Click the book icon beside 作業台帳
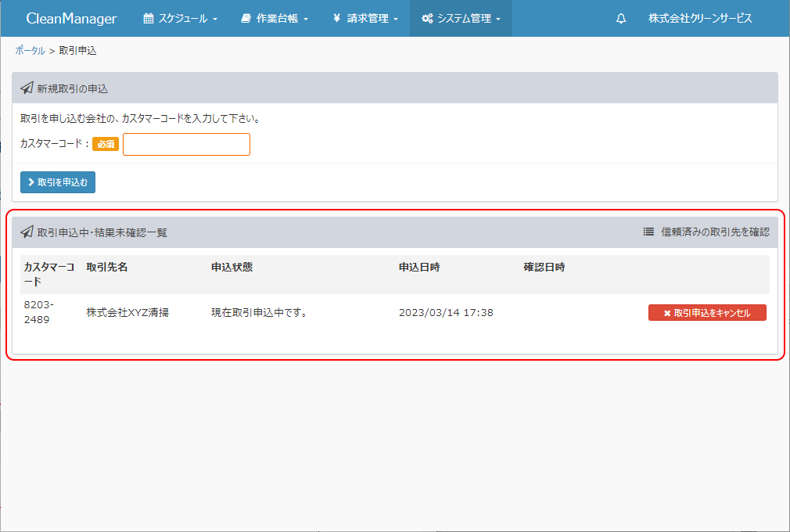This screenshot has width=790, height=532. (246, 19)
